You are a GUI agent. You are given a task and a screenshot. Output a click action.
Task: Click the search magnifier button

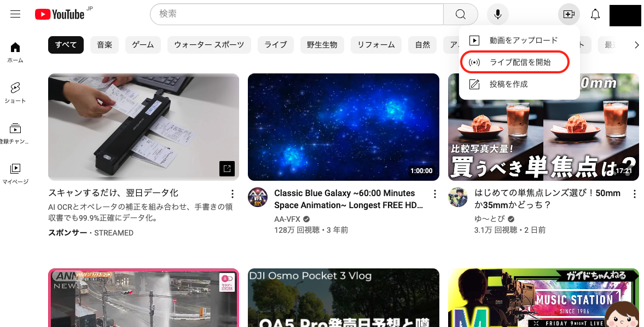pos(461,14)
